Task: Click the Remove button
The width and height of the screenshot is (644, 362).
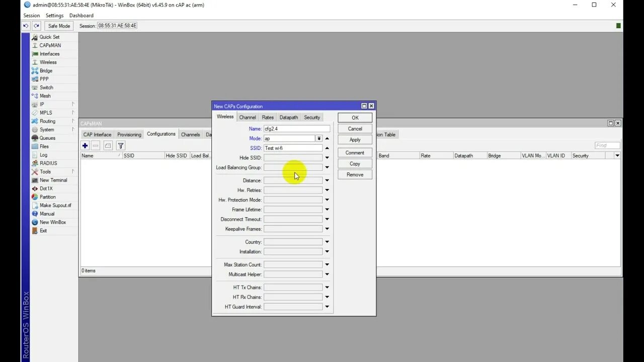Action: point(355,174)
